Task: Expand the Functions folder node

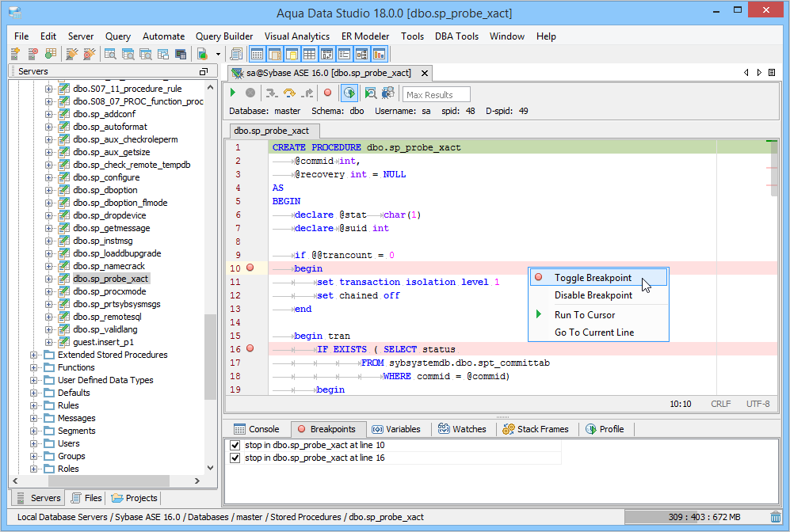Action: pos(34,367)
